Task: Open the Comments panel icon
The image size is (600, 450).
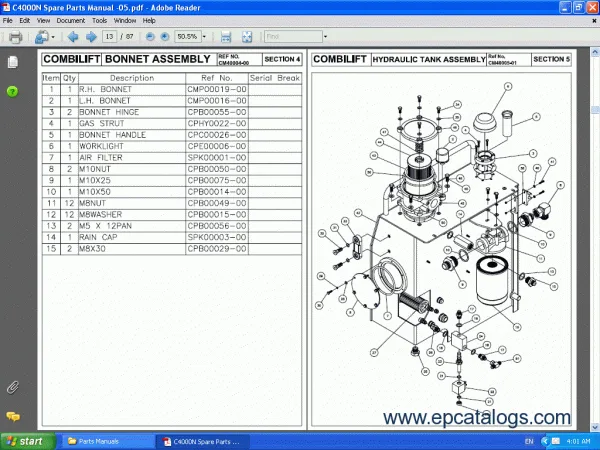Action: (13, 416)
